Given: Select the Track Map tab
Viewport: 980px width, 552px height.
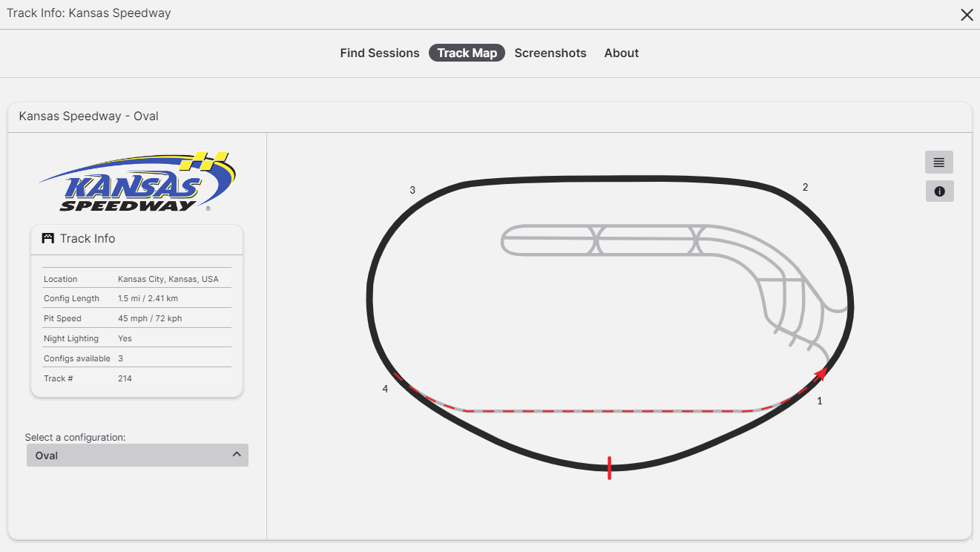Looking at the screenshot, I should [x=467, y=53].
